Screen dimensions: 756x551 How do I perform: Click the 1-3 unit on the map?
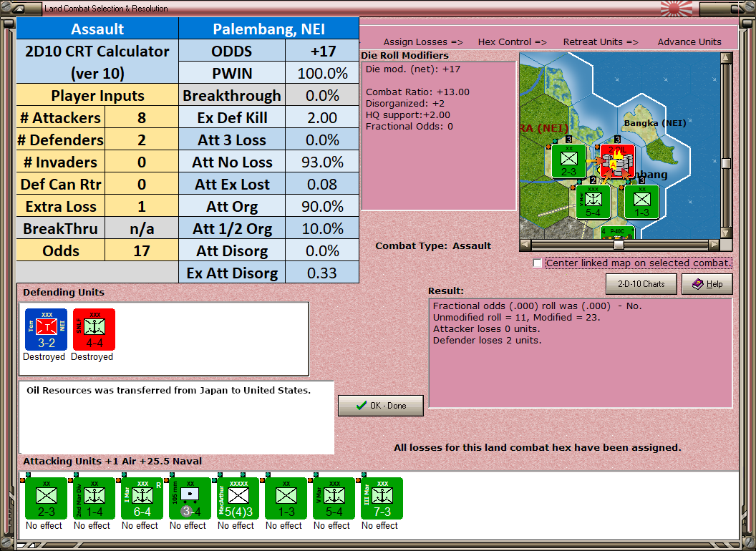point(641,202)
